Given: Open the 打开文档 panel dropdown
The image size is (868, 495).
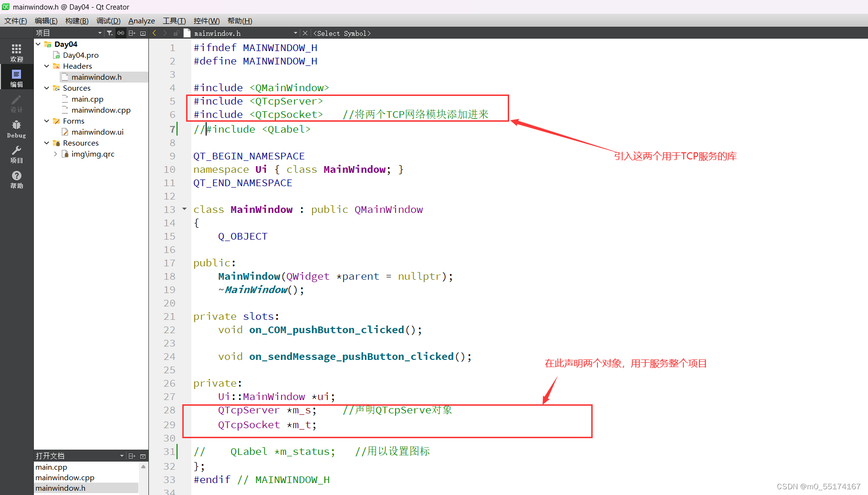Looking at the screenshot, I should point(122,456).
